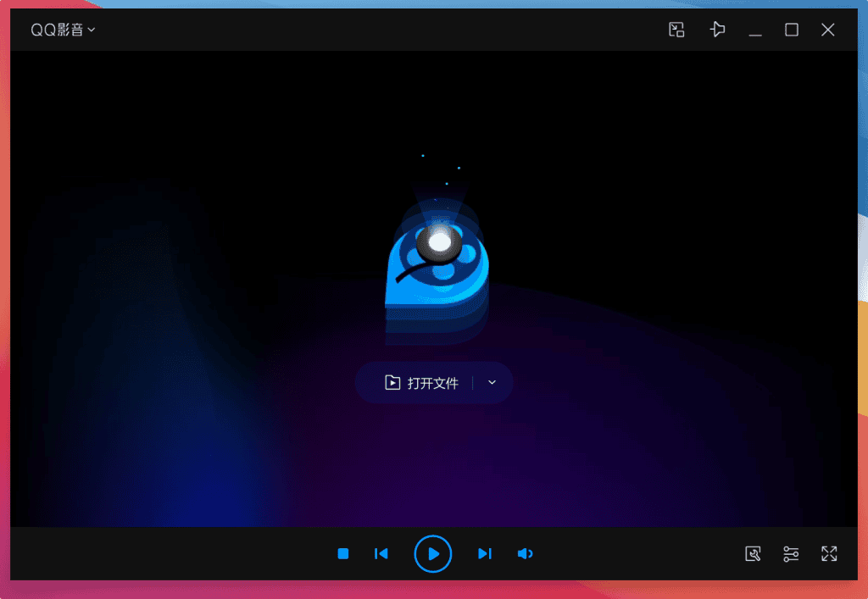Open the toolbox icon
Screen dimensions: 868x599
click(753, 553)
